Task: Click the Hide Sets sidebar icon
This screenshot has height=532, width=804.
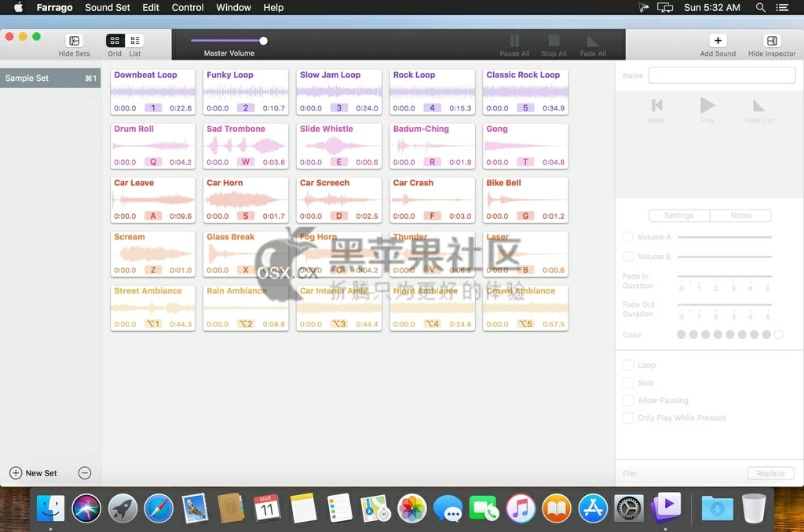Action: coord(74,41)
